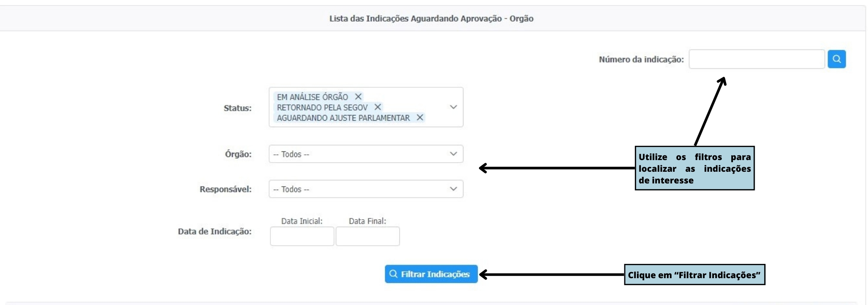This screenshot has height=305, width=868.
Task: Click the Data Inicial date field
Action: (302, 236)
